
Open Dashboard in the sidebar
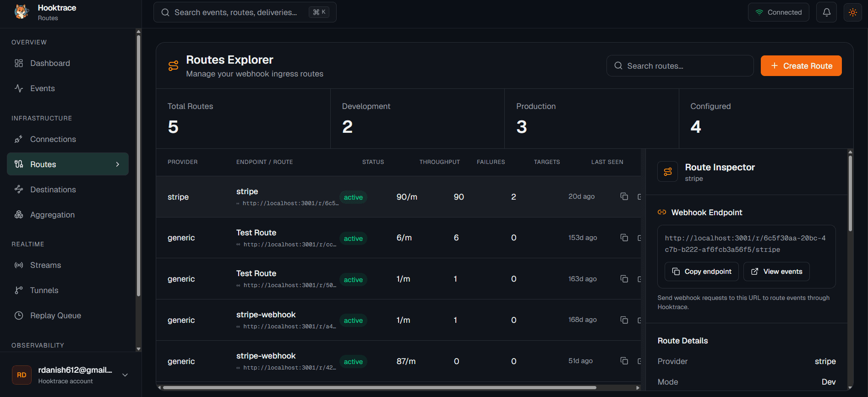68,63
